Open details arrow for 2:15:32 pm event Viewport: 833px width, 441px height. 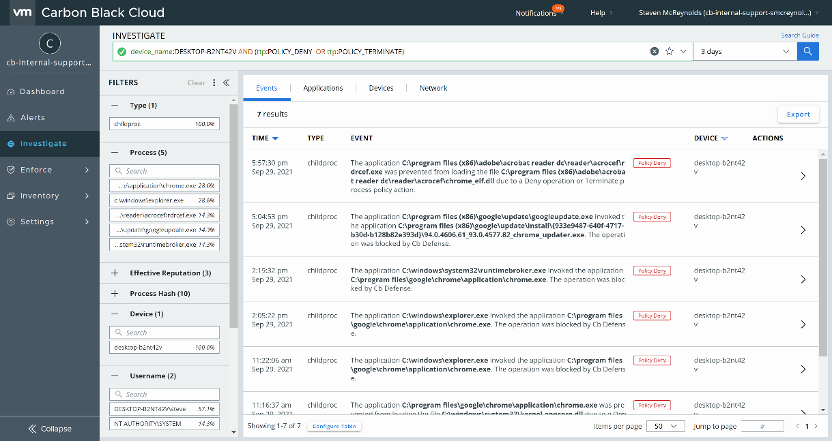coord(803,279)
